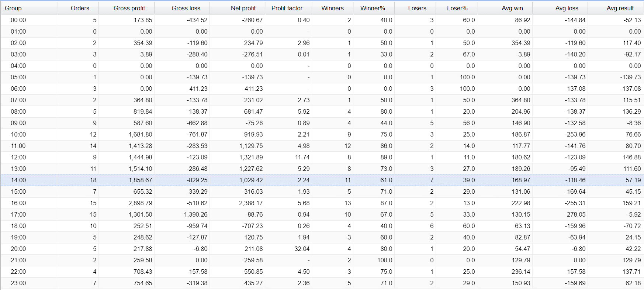Click the Winners column header
This screenshot has width=644, height=290.
pos(332,8)
